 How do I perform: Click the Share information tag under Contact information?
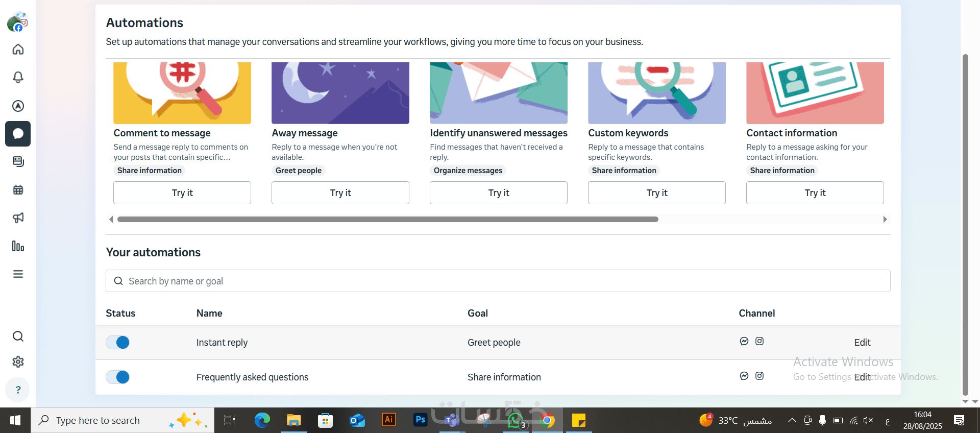(782, 171)
